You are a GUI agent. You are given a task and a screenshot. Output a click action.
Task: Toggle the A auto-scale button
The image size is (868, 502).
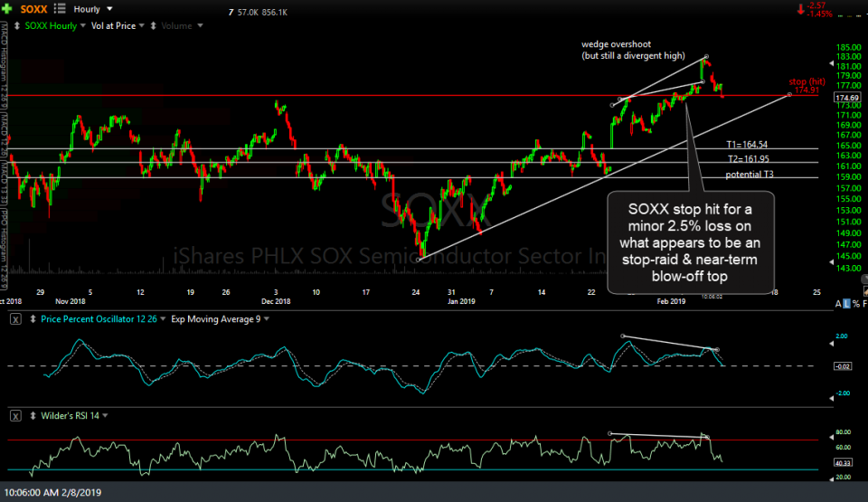[x=838, y=304]
